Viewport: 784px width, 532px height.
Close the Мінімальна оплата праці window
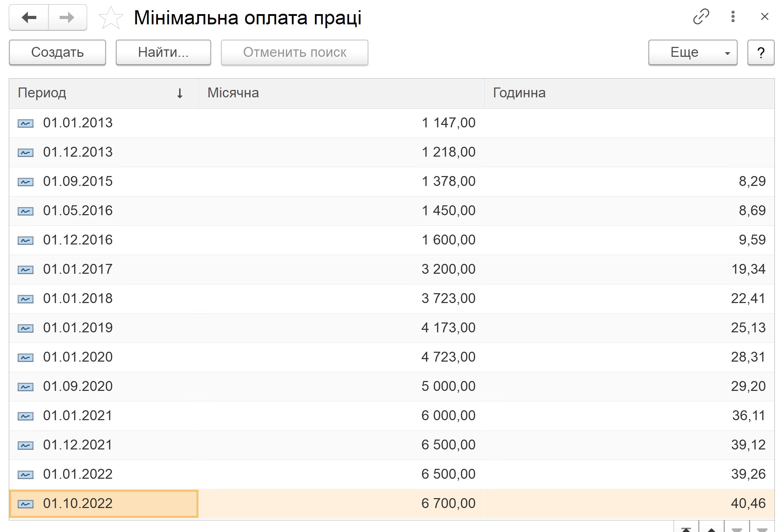(x=765, y=17)
